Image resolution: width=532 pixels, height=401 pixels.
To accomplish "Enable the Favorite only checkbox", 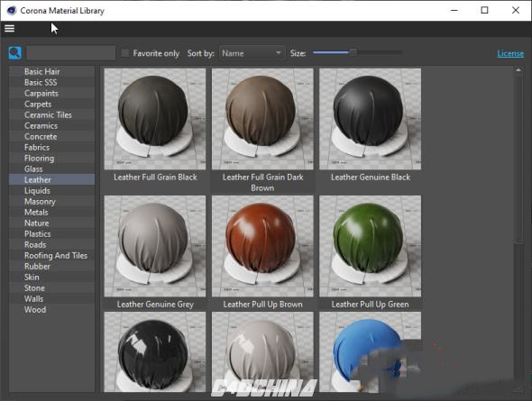I will click(124, 53).
